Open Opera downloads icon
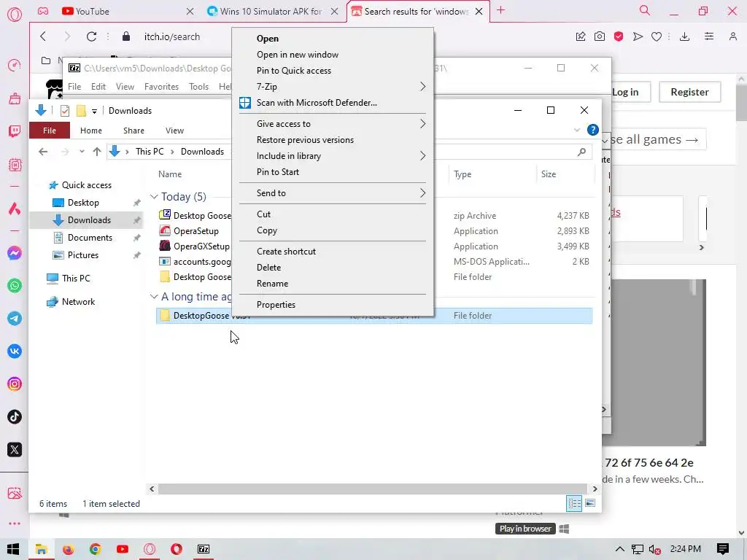The width and height of the screenshot is (747, 560). (684, 36)
